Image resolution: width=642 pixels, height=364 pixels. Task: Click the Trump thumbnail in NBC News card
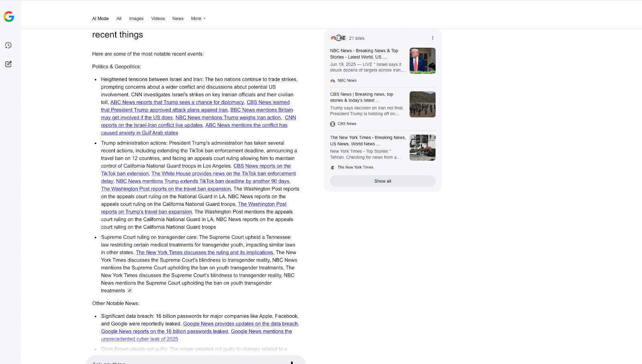coord(423,61)
